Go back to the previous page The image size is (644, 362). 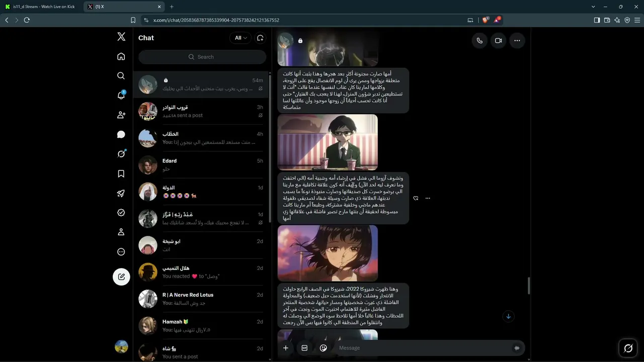click(7, 20)
